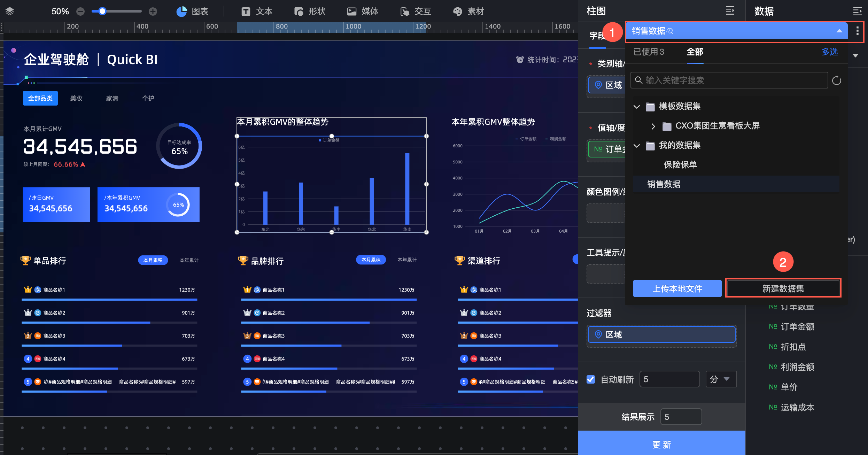Viewport: 868px width, 455px height.
Task: Open the 图表 chart menu icon
Action: [181, 11]
